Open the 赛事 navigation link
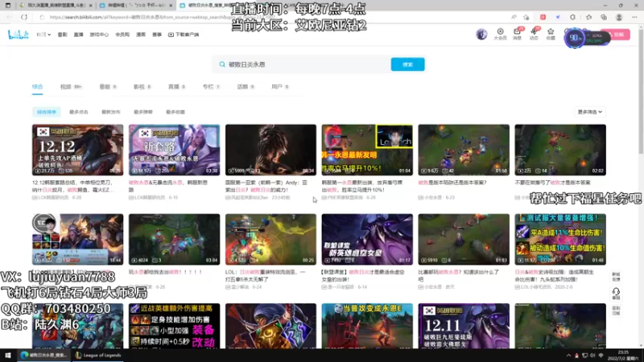Image resolution: width=644 pixels, height=362 pixels. pyautogui.click(x=157, y=35)
